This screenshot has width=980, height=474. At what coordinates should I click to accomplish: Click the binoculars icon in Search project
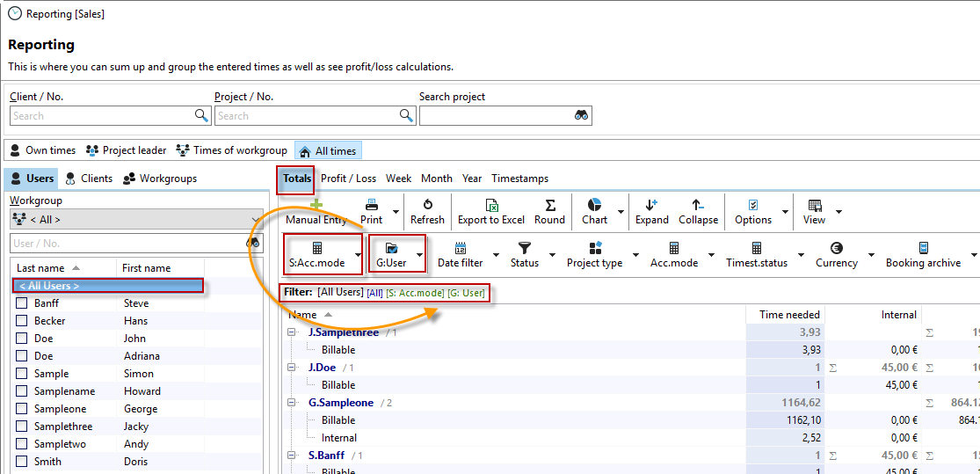(x=581, y=115)
